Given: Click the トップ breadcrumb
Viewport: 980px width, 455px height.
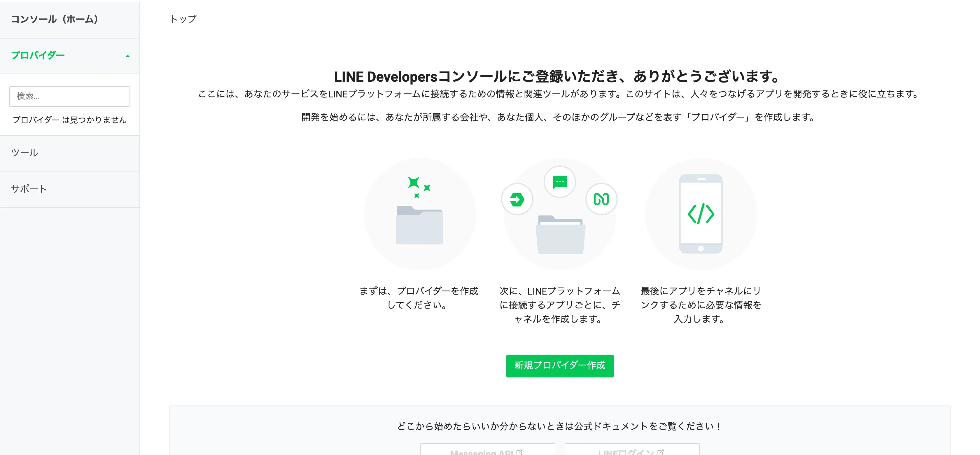Looking at the screenshot, I should pyautogui.click(x=183, y=19).
